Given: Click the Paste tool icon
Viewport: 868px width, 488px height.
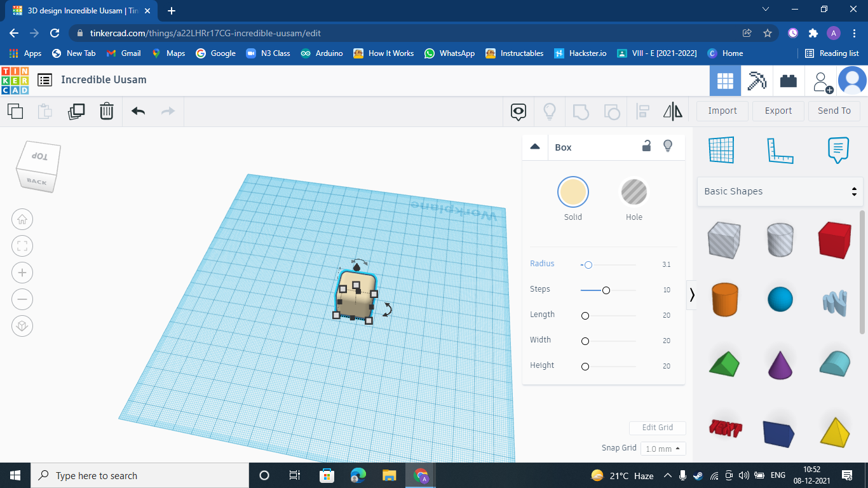Looking at the screenshot, I should (x=45, y=111).
